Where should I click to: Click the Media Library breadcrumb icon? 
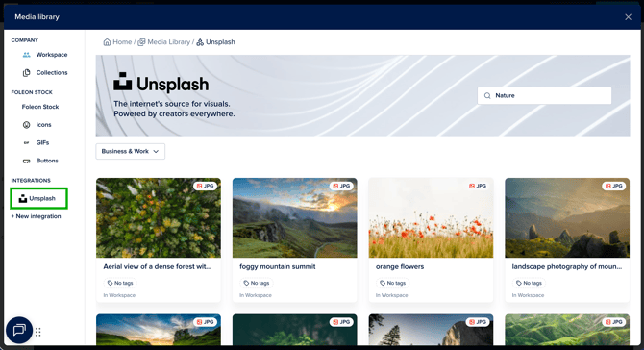tap(141, 42)
